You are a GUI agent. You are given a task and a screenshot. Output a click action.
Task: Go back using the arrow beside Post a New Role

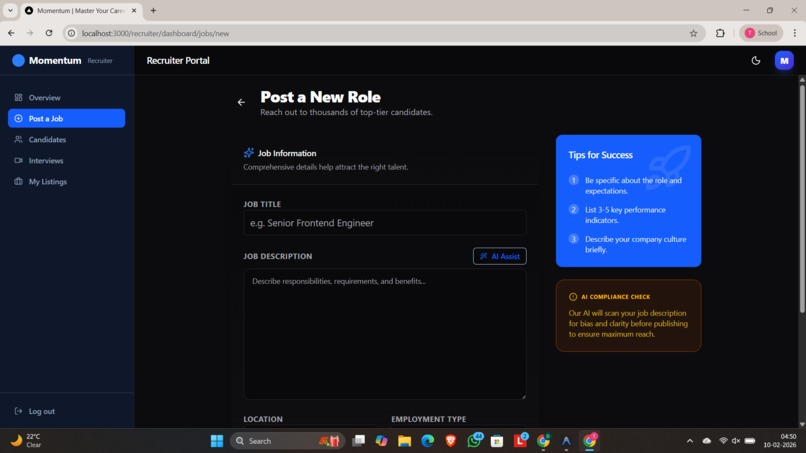click(x=241, y=102)
